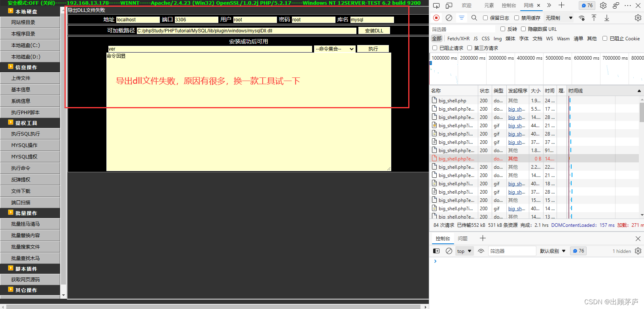Image resolution: width=644 pixels, height=309 pixels.
Task: Click the network 筛选器 filter field
Action: [462, 29]
